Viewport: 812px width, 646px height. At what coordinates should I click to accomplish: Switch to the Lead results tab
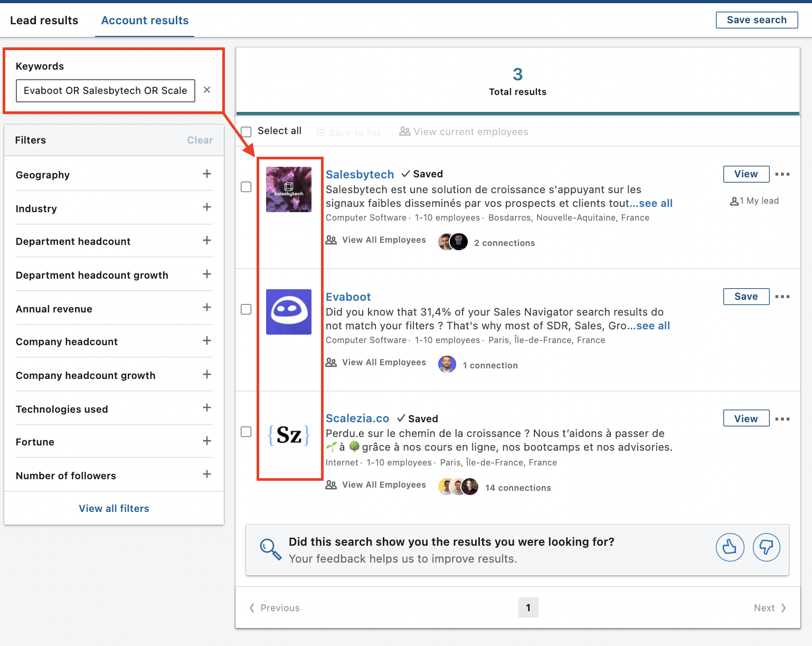coord(44,21)
